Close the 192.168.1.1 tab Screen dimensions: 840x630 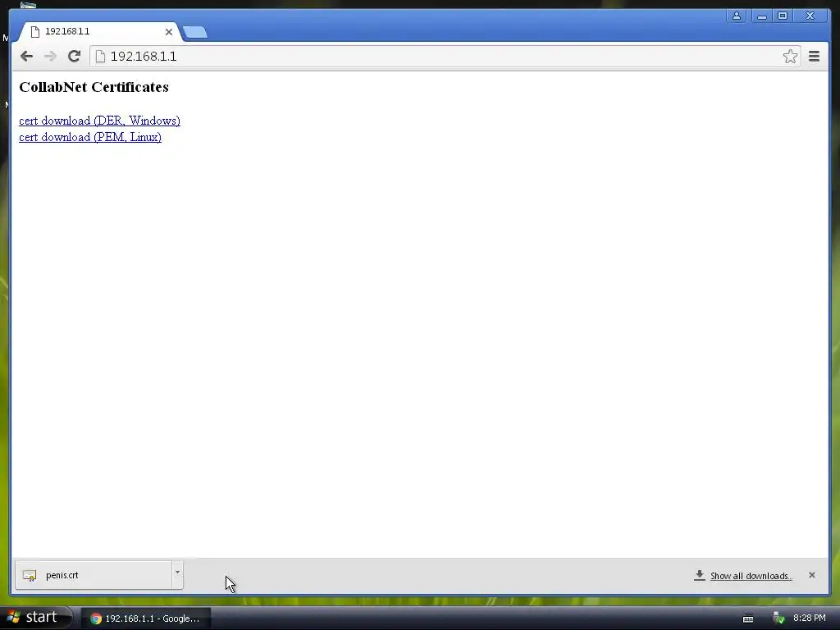169,32
